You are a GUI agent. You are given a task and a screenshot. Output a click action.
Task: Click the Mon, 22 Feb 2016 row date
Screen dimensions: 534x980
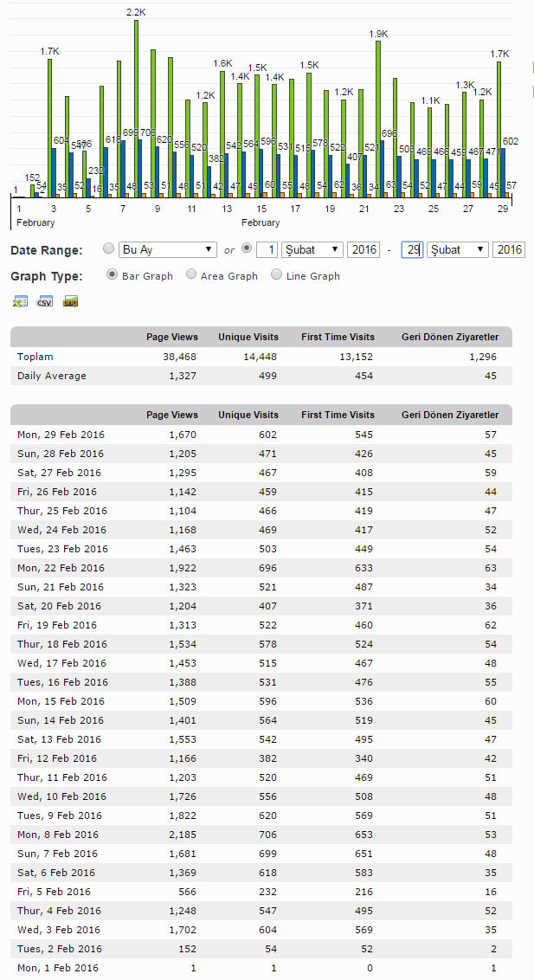click(x=61, y=568)
